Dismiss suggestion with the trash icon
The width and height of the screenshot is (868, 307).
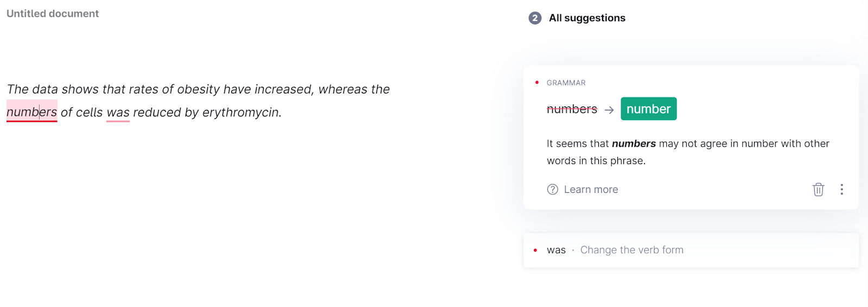click(x=818, y=189)
